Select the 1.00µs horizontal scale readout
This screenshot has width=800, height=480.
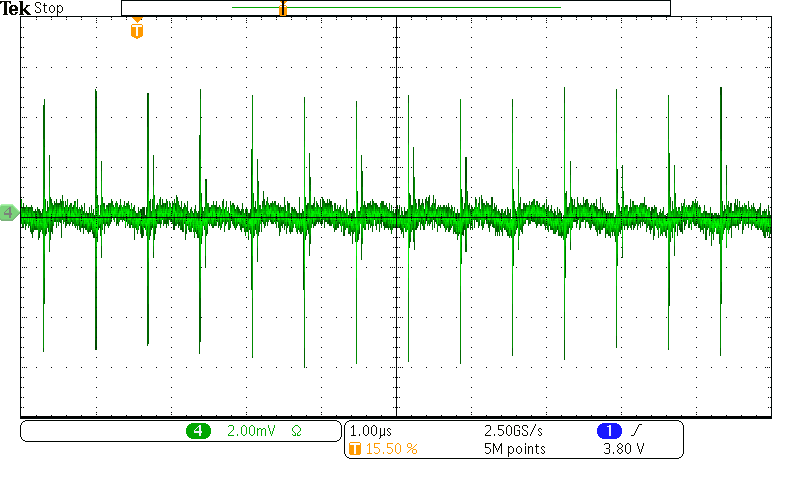coord(371,431)
